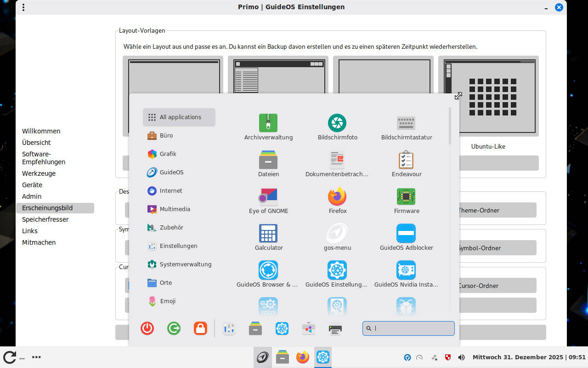The height and width of the screenshot is (368, 588).
Task: Open Firefox from the taskbar
Action: (303, 357)
